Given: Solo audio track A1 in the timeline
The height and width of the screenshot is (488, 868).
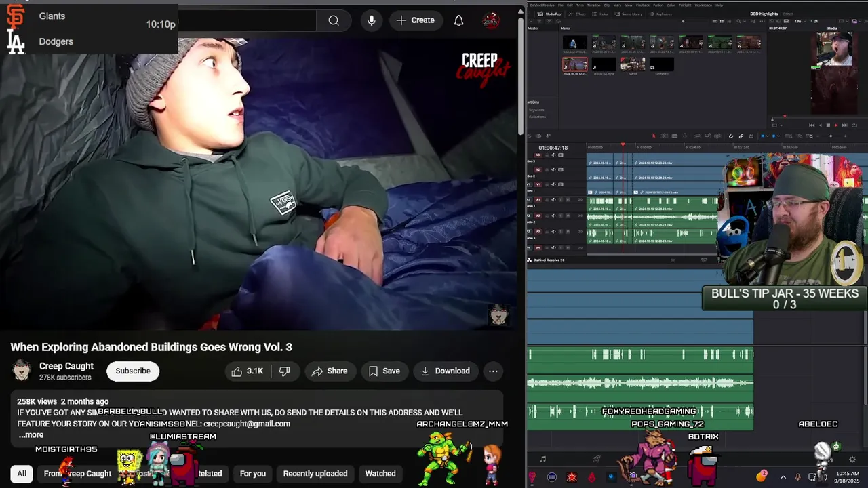Looking at the screenshot, I should 561,200.
